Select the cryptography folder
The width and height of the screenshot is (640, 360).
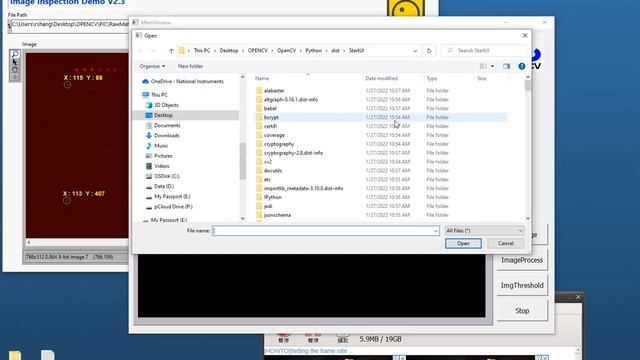tap(279, 144)
